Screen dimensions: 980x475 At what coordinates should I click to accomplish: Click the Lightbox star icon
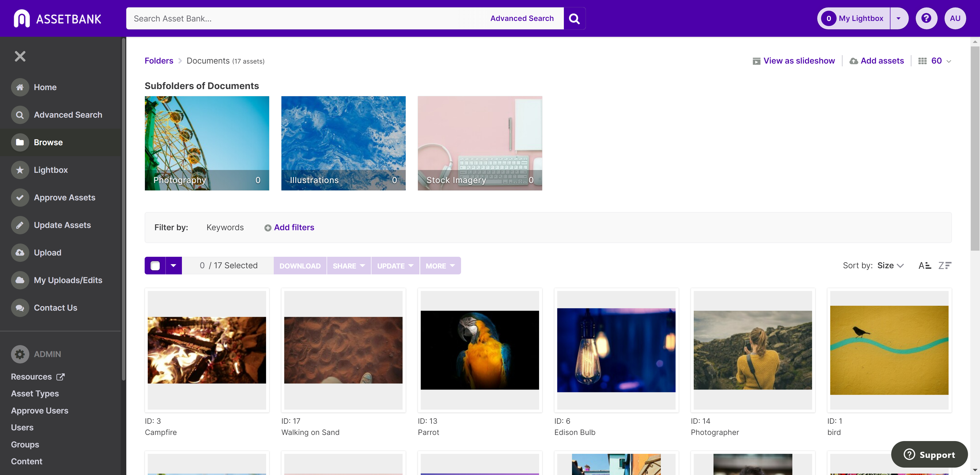point(20,170)
